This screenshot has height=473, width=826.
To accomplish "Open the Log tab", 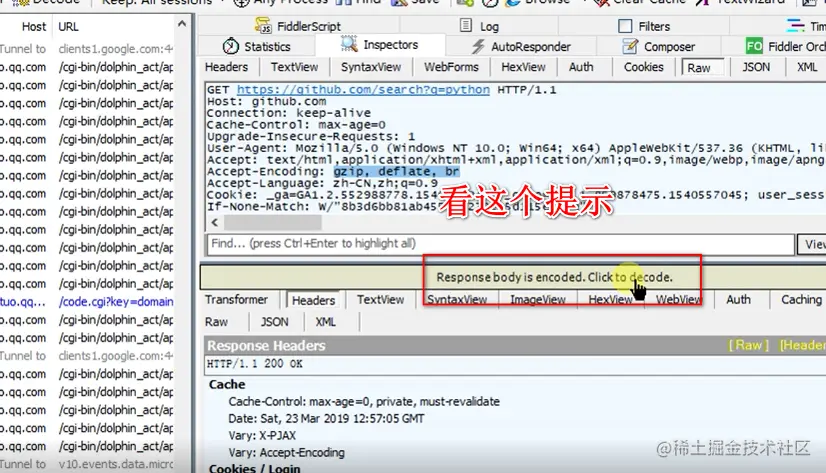I will pos(479,26).
